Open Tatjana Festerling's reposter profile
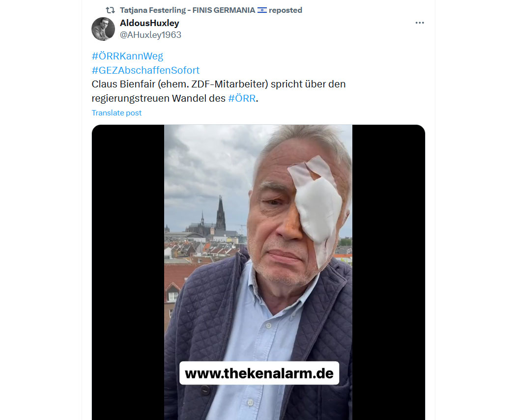 tap(188, 10)
